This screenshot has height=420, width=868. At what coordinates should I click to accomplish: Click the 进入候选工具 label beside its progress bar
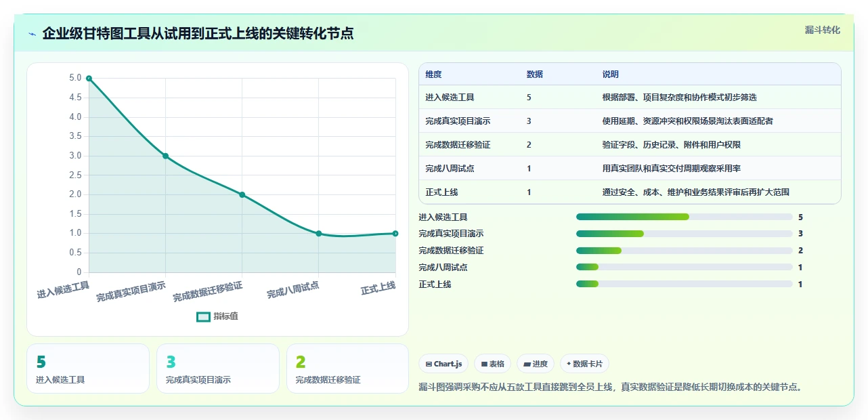tap(443, 217)
